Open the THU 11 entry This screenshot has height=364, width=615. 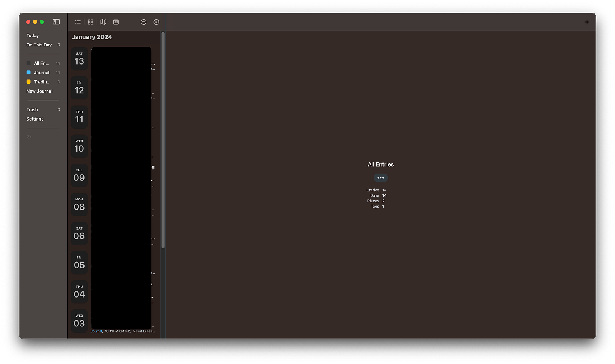[x=113, y=117]
